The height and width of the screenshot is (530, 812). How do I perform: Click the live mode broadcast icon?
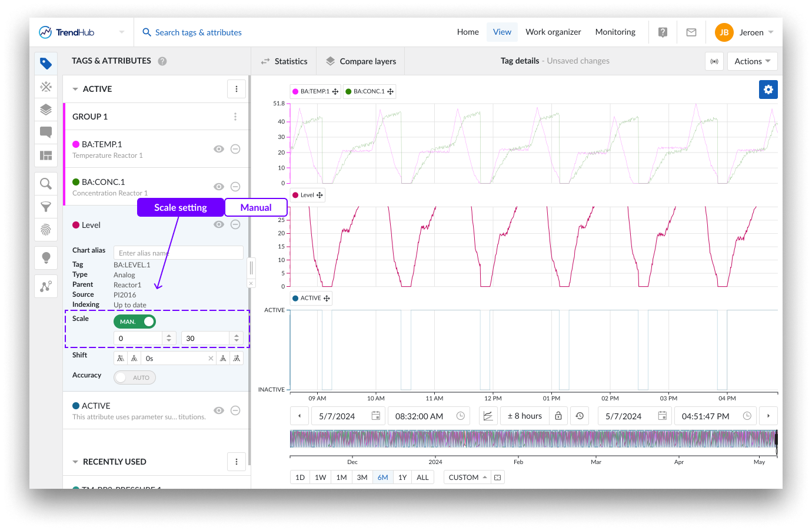714,61
